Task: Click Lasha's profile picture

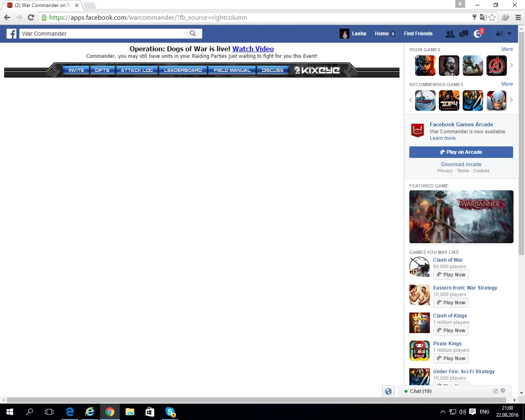Action: coord(344,34)
